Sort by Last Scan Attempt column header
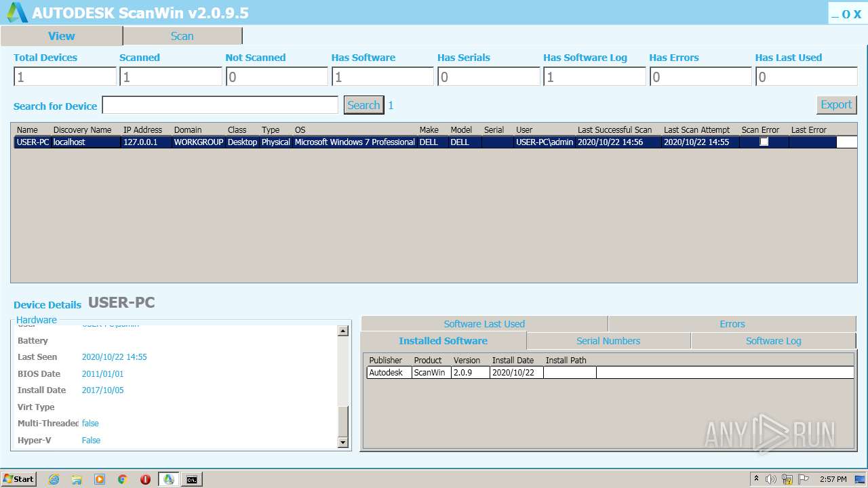Viewport: 868px width, 488px height. tap(696, 129)
